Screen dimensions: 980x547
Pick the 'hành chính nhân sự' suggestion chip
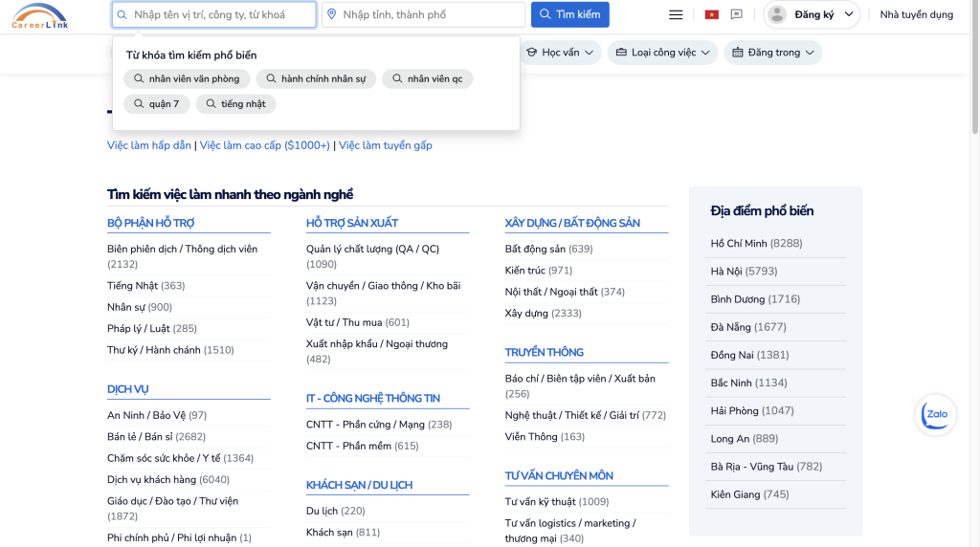[315, 79]
